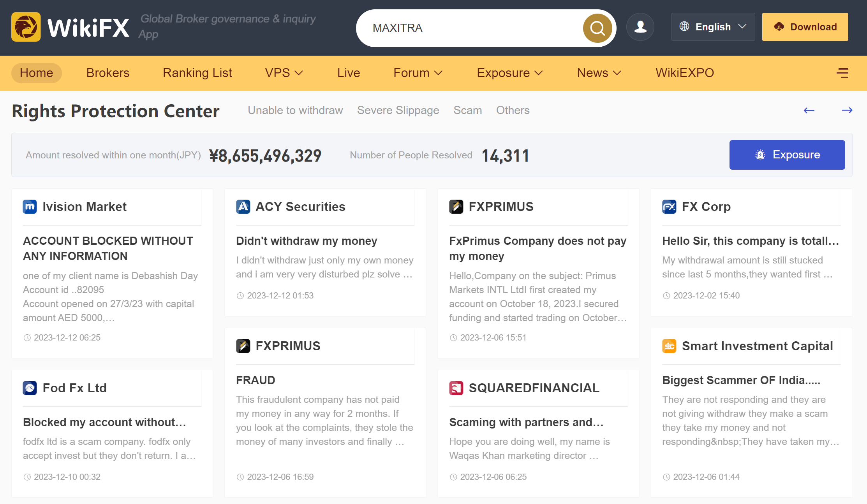Open the Live navigation item

[x=349, y=73]
